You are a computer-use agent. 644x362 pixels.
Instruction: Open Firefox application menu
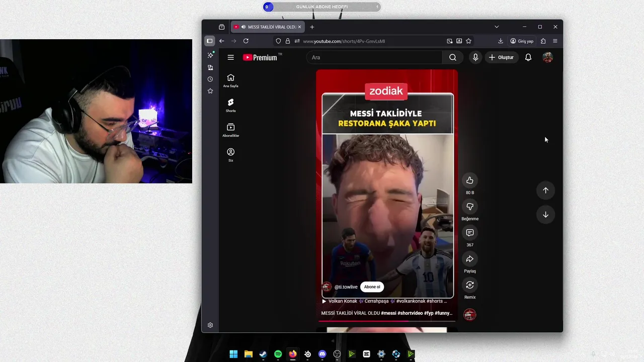[x=555, y=41]
